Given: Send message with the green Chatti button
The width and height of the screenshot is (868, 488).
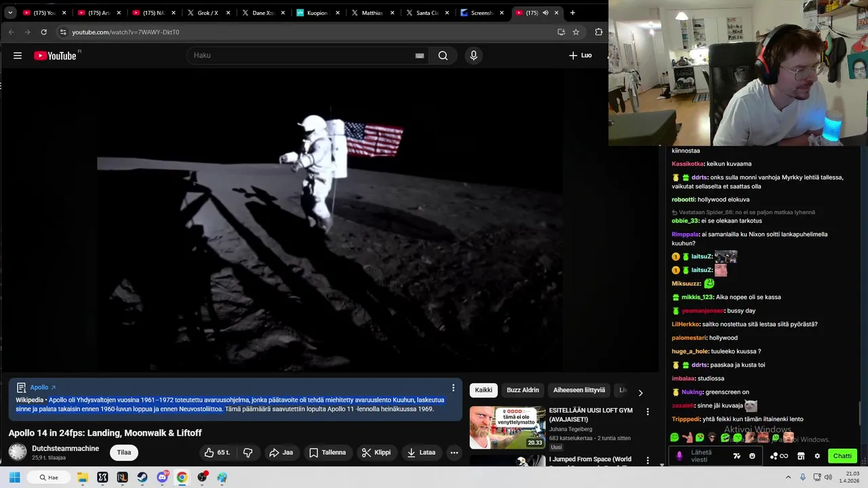Looking at the screenshot, I should click(x=842, y=456).
